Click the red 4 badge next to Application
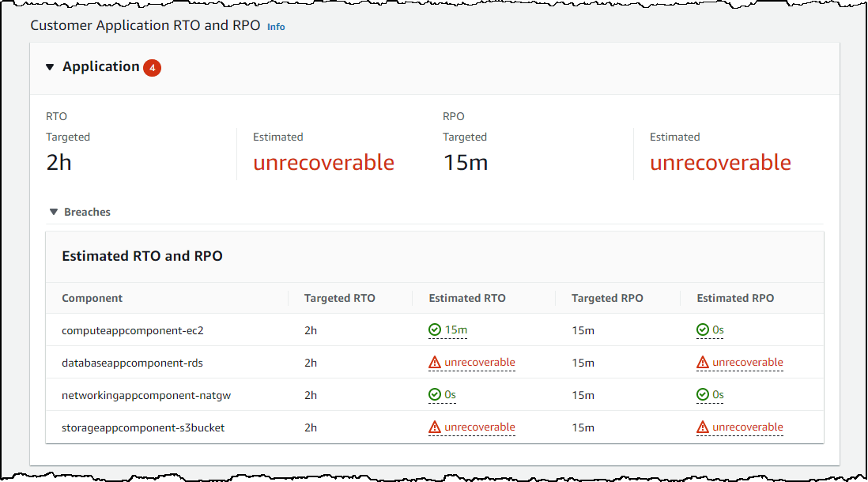 pyautogui.click(x=153, y=67)
